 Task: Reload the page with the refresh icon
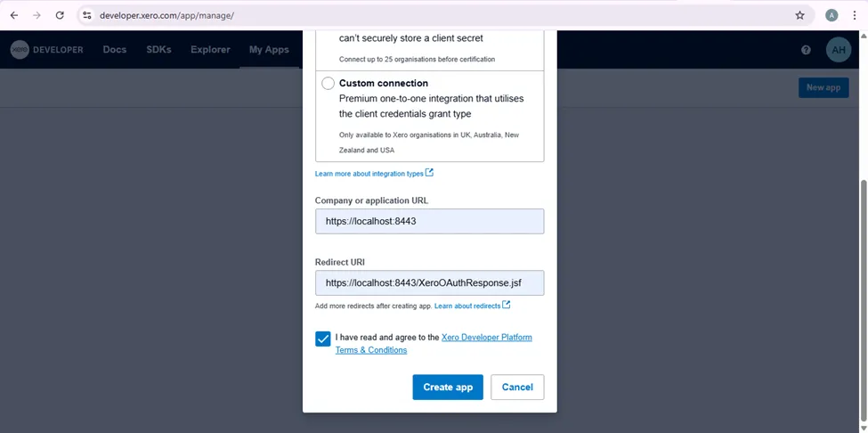coord(60,15)
